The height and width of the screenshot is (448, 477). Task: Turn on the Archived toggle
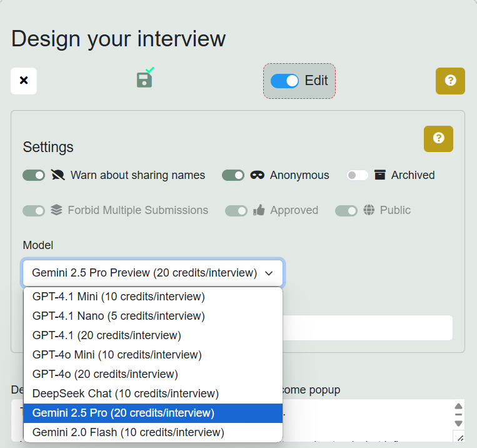(x=358, y=175)
